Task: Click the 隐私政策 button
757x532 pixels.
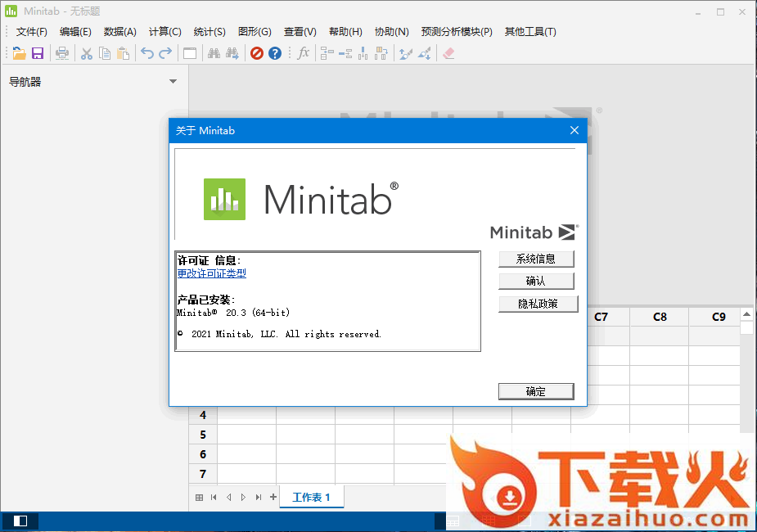Action: pos(538,304)
